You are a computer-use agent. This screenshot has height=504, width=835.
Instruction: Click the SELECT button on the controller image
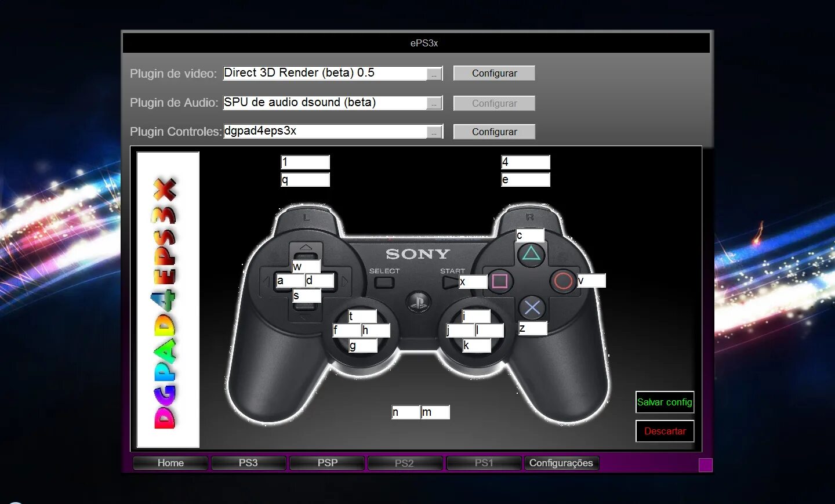[384, 283]
